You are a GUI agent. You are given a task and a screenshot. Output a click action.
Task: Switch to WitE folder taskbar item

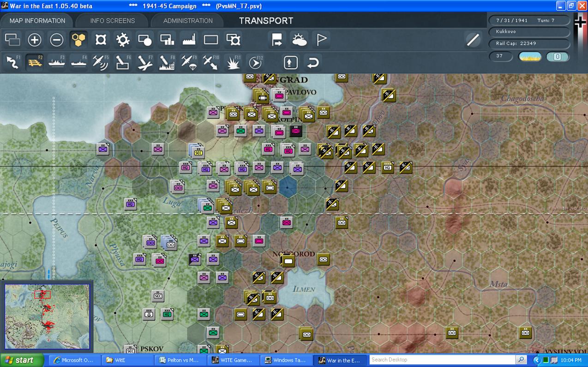tap(126, 360)
